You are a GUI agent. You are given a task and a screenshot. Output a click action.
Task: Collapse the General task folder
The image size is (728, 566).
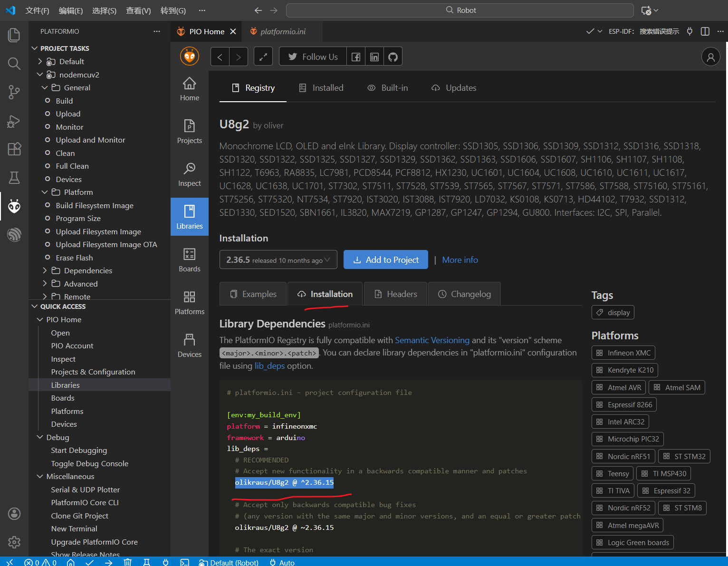pos(45,87)
